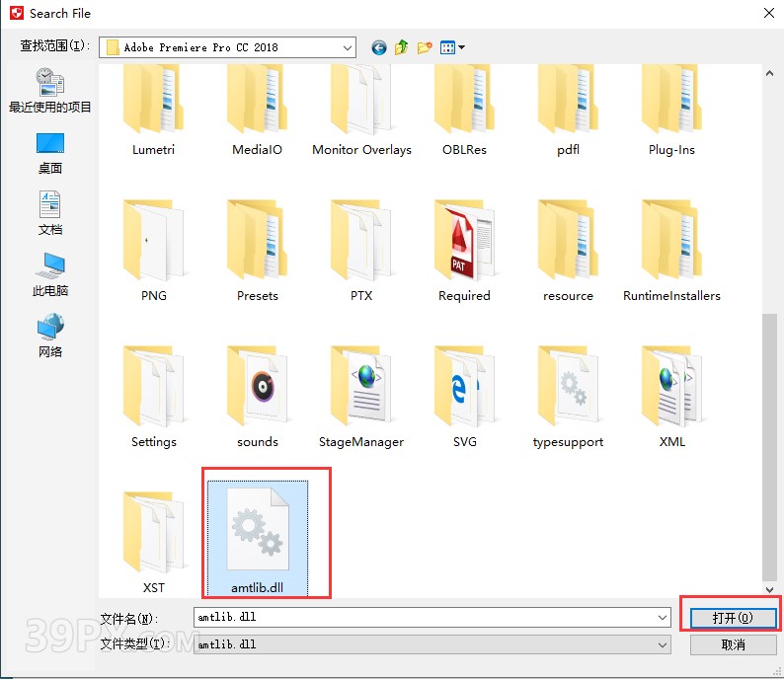This screenshot has height=679, width=784.
Task: Select the pdfl folder
Action: [x=568, y=111]
